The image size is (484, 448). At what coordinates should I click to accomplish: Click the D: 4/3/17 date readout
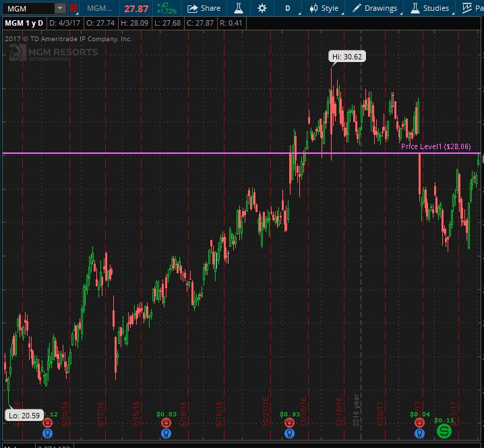click(x=65, y=23)
